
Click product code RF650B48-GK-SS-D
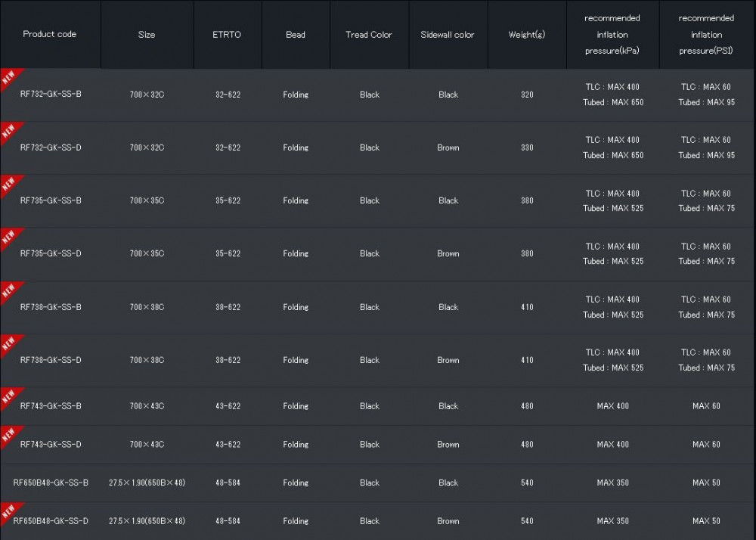pos(51,521)
